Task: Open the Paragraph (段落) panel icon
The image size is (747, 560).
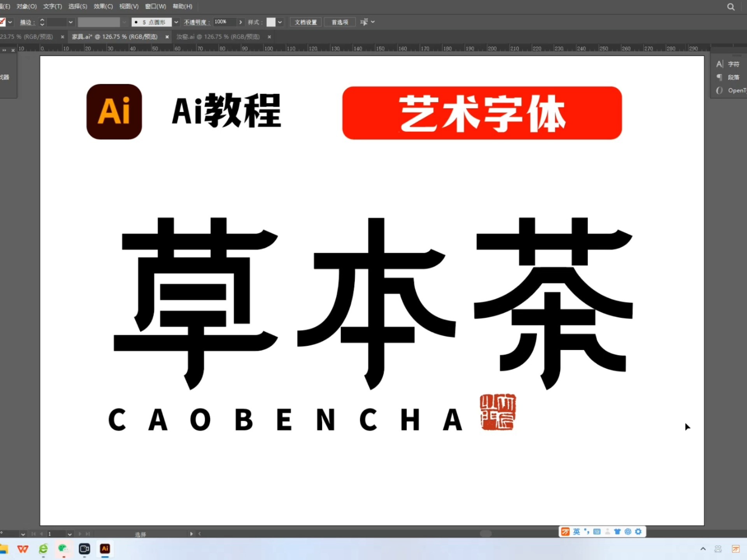Action: pyautogui.click(x=720, y=77)
